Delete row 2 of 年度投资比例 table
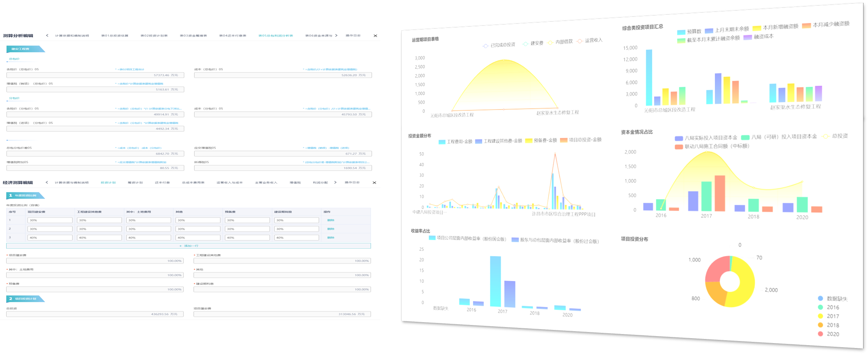 tap(331, 229)
